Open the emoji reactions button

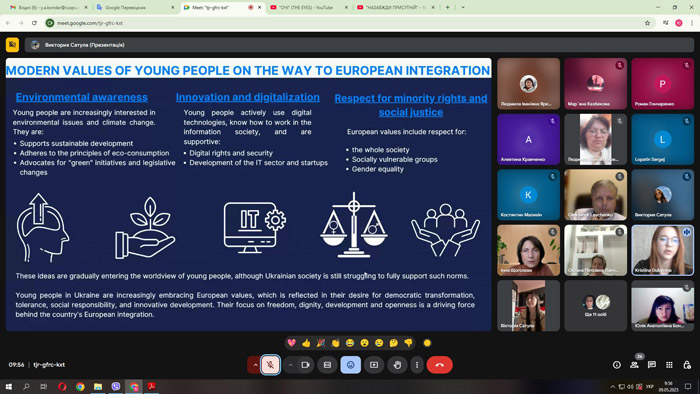350,365
